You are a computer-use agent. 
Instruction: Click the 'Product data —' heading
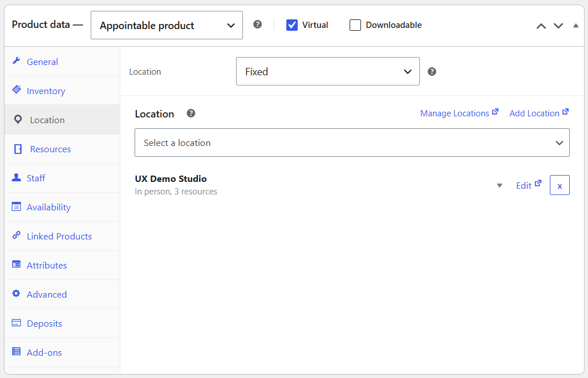click(47, 25)
